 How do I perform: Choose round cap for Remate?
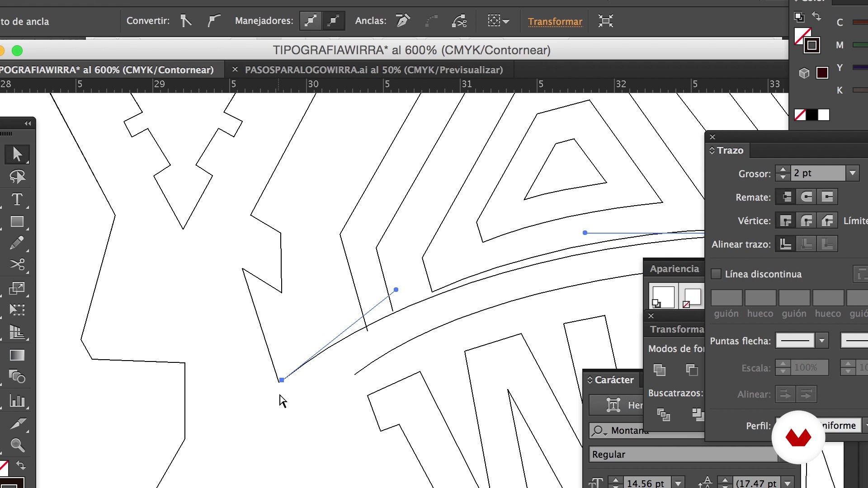(x=807, y=197)
